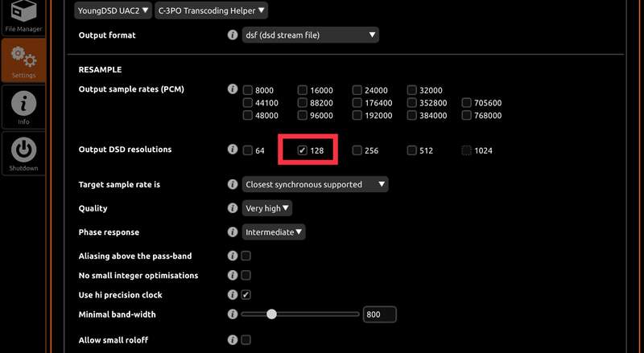Enable Aliasing above the pass-band checkbox
Image resolution: width=644 pixels, height=353 pixels.
(x=246, y=256)
